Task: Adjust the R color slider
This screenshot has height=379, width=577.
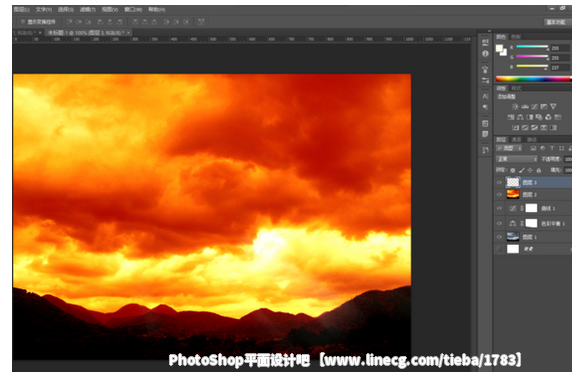Action: pyautogui.click(x=532, y=47)
